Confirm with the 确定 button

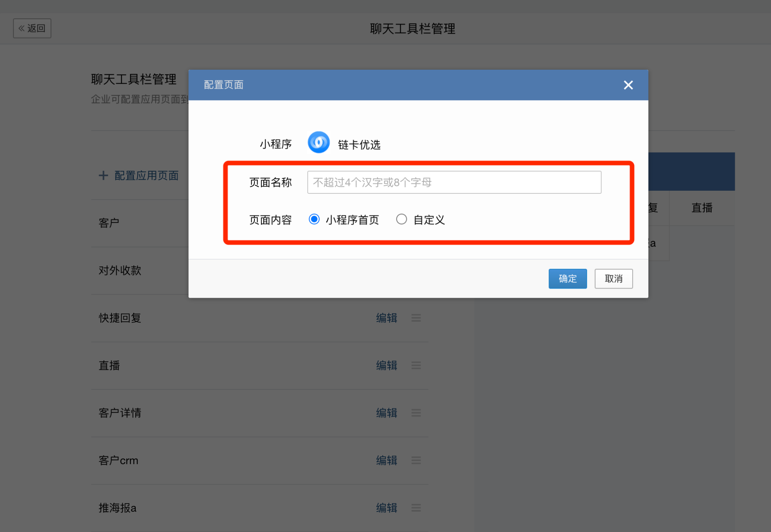coord(567,279)
